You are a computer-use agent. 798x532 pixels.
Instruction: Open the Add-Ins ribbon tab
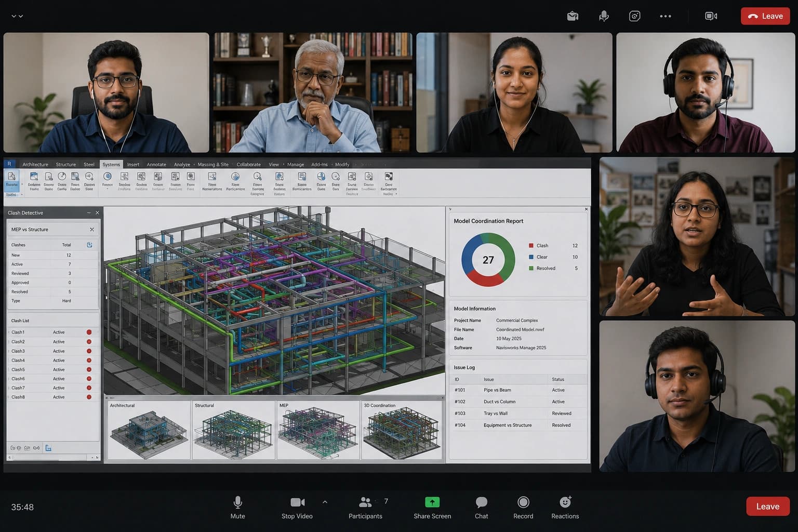(320, 164)
